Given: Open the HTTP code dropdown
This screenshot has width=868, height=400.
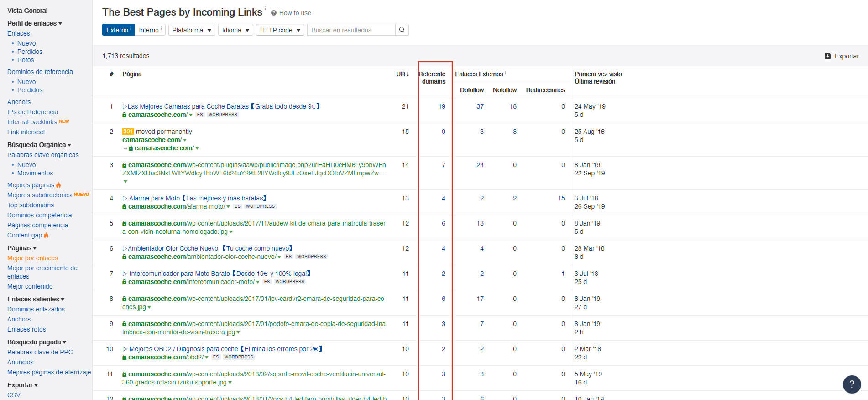Looking at the screenshot, I should point(280,30).
